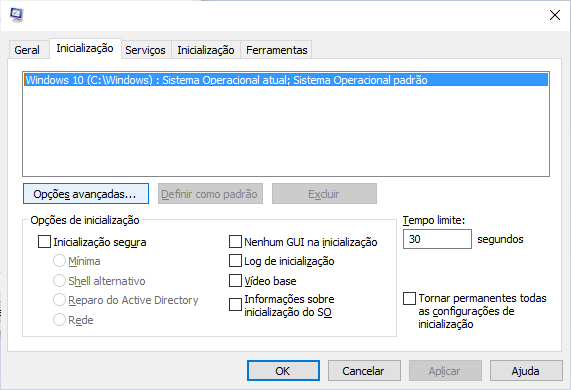Click the Definir como padrão button
Image resolution: width=571 pixels, height=390 pixels.
pos(210,194)
